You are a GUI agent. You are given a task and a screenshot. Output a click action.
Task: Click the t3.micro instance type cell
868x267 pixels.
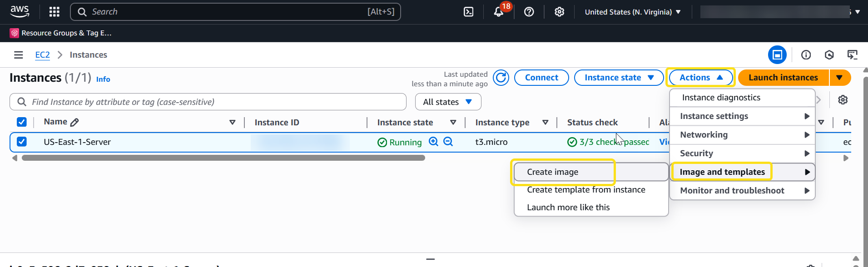491,142
